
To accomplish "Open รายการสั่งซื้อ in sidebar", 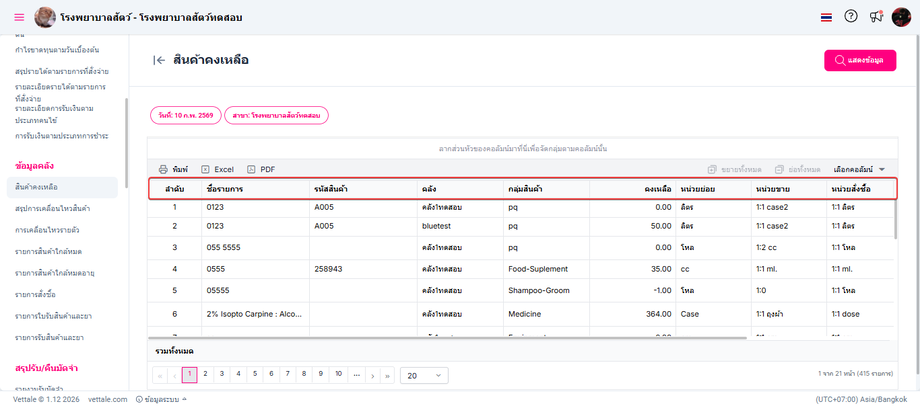I will tap(35, 294).
